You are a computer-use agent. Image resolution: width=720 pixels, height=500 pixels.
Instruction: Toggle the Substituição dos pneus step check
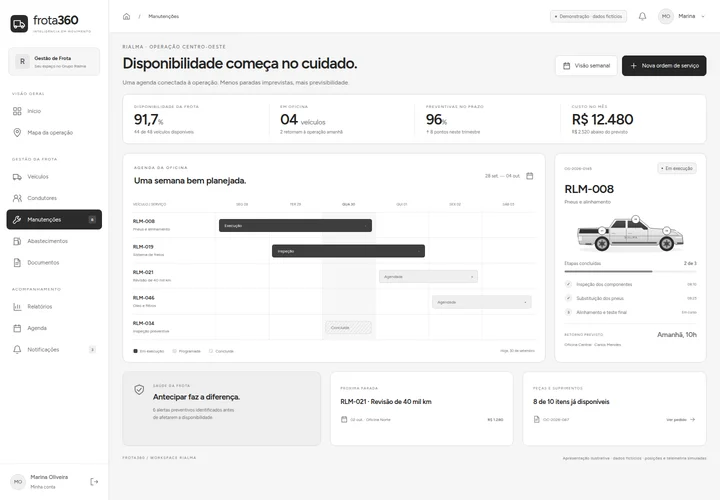(568, 298)
